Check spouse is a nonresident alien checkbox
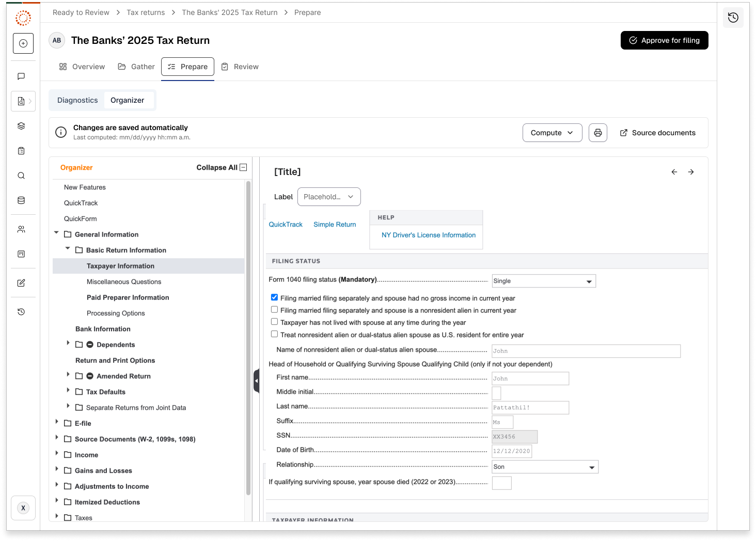The height and width of the screenshot is (541, 756). [x=274, y=310]
